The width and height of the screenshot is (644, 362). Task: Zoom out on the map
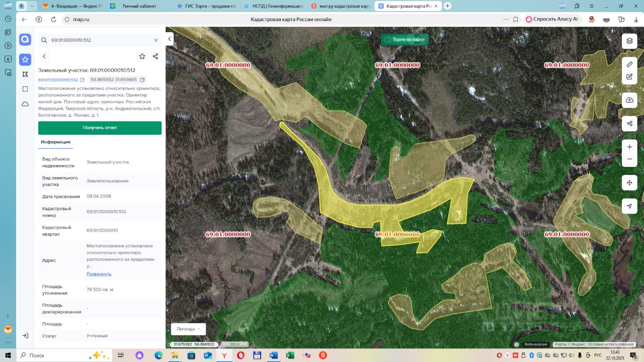629,159
